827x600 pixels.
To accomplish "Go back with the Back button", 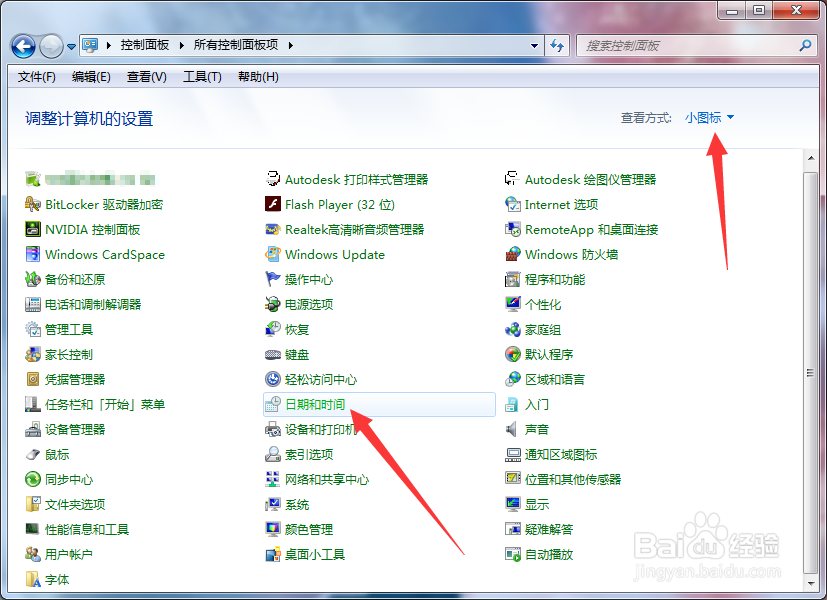I will click(x=23, y=46).
